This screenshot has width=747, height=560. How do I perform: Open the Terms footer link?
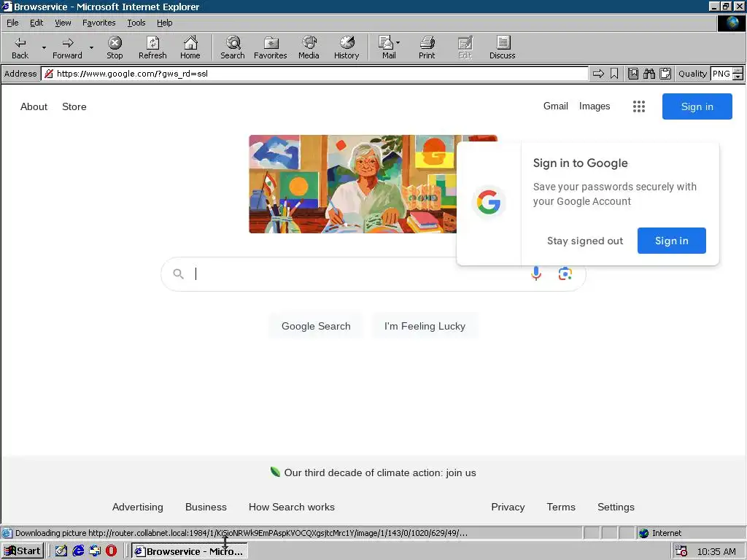click(x=561, y=507)
